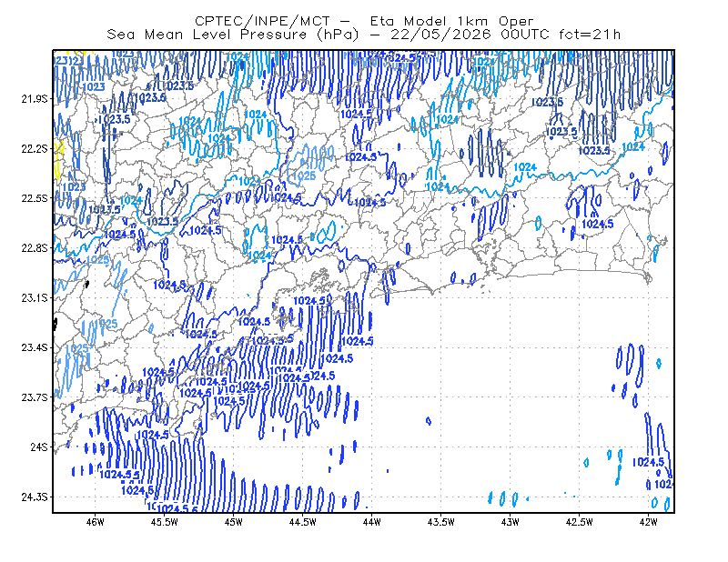The height and width of the screenshot is (562, 728).
Task: Click the 42.5W longitude axis label
Action: tap(580, 522)
